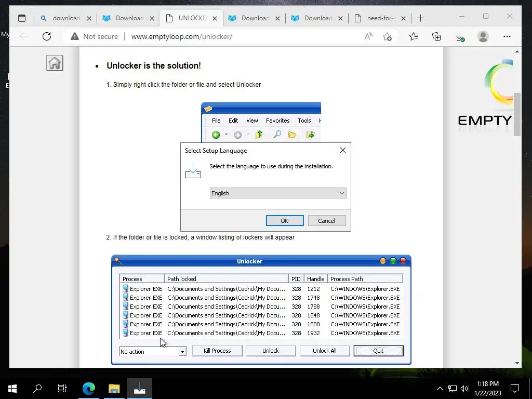Cancel the Select Setup Language dialog
Image resolution: width=532 pixels, height=399 pixels.
pos(326,220)
